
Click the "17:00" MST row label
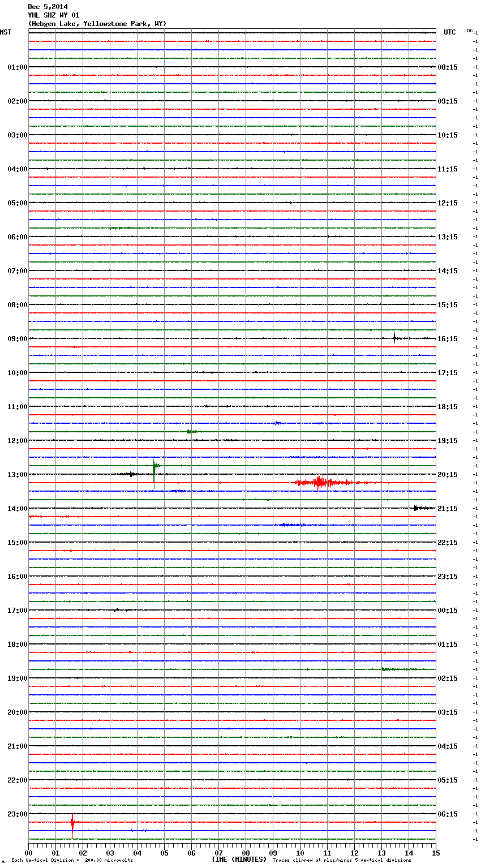tap(18, 611)
